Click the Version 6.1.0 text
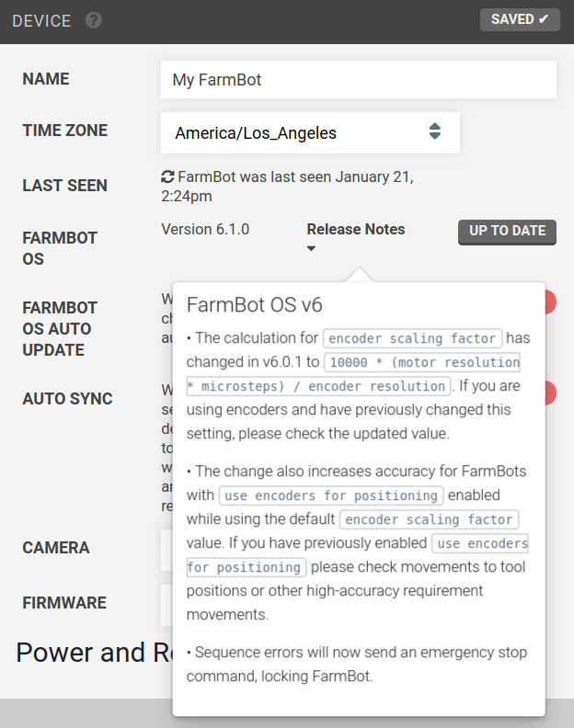Screen dimensions: 574x728 (x=205, y=230)
